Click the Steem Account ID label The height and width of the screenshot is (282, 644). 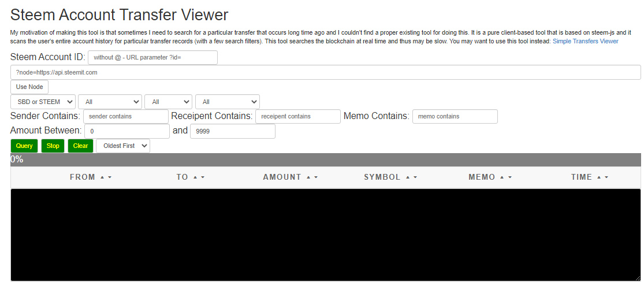click(x=47, y=57)
